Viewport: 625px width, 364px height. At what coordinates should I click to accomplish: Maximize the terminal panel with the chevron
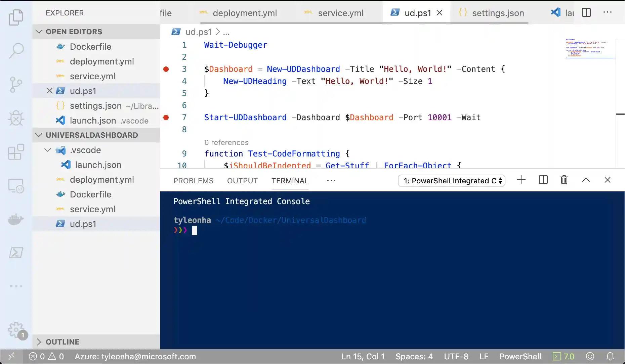(586, 180)
